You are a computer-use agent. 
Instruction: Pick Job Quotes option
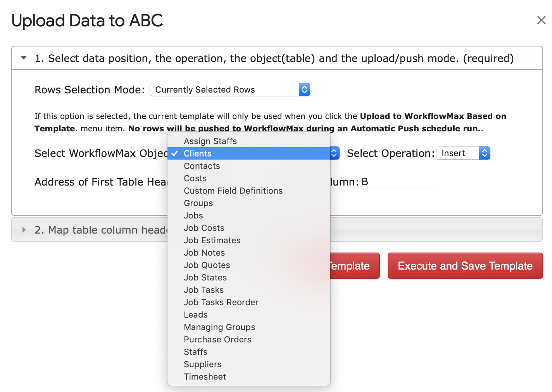point(249,265)
